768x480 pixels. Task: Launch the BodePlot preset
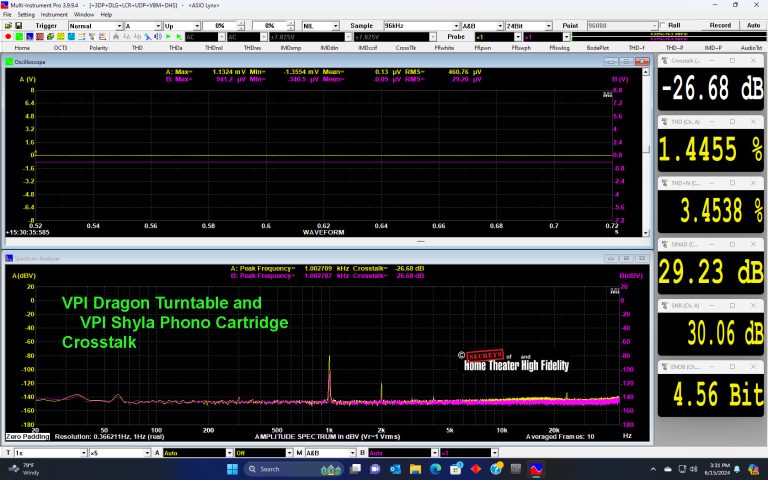(597, 47)
